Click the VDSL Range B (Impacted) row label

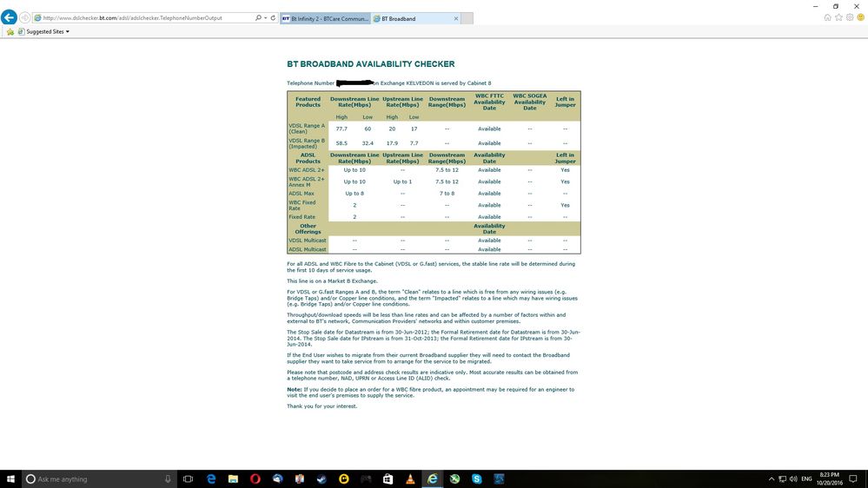click(307, 143)
